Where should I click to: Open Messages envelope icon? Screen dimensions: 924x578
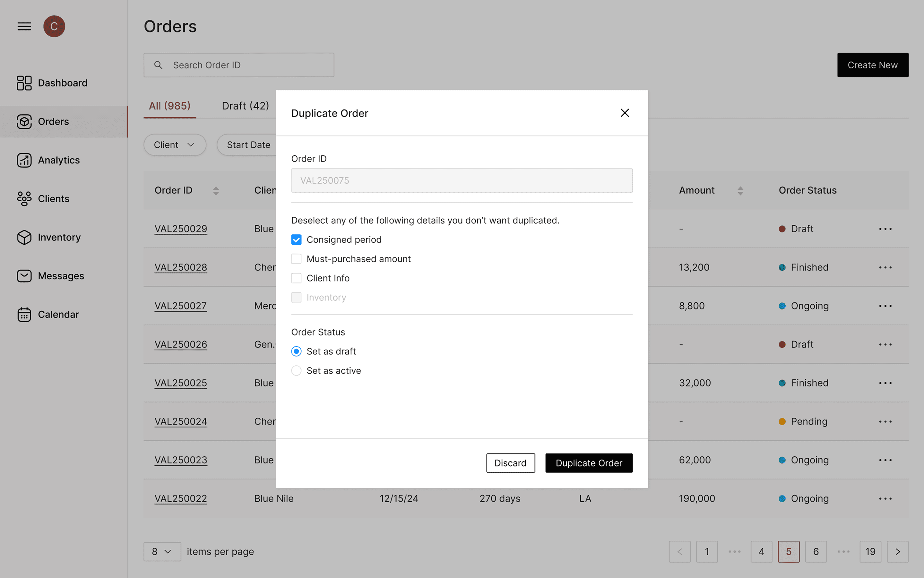(24, 276)
